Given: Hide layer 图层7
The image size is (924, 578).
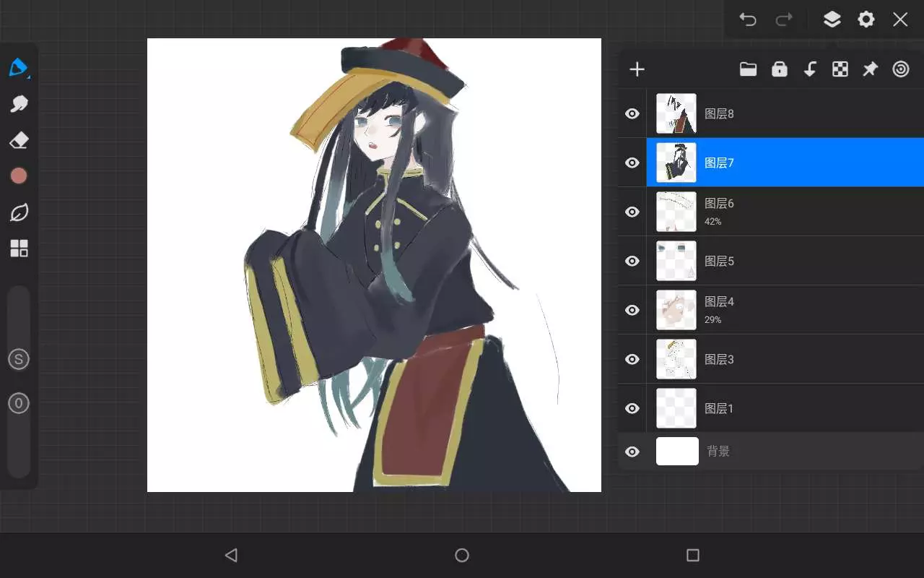Looking at the screenshot, I should click(x=632, y=163).
